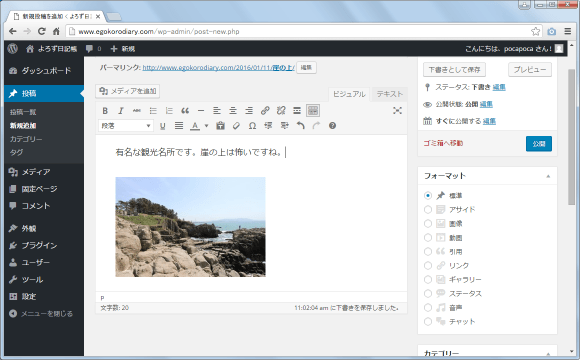
Task: Redo the last edit
Action: (316, 126)
